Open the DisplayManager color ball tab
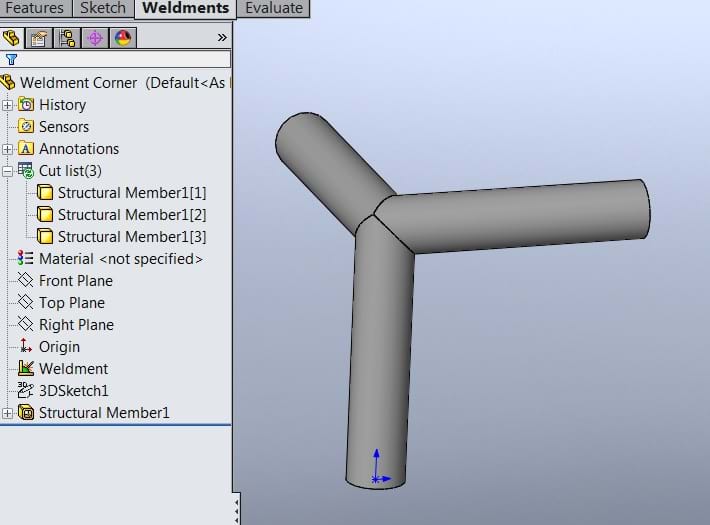The width and height of the screenshot is (710, 525). [123, 38]
